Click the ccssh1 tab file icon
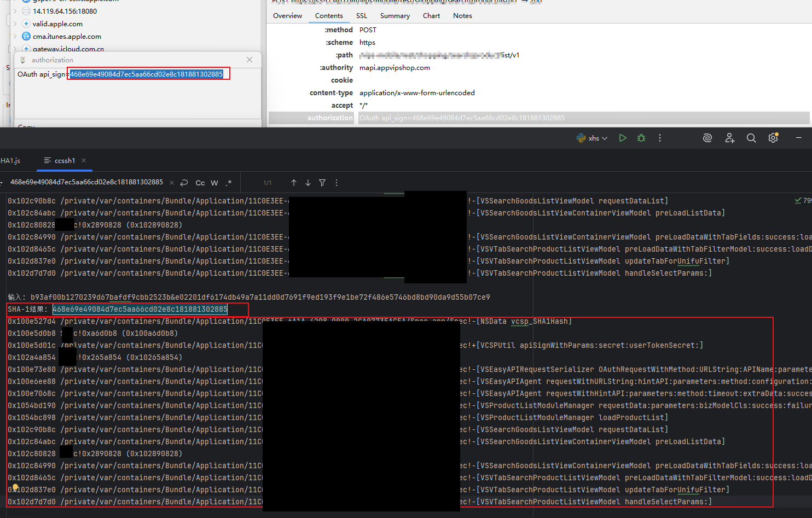The image size is (812, 518). (48, 160)
